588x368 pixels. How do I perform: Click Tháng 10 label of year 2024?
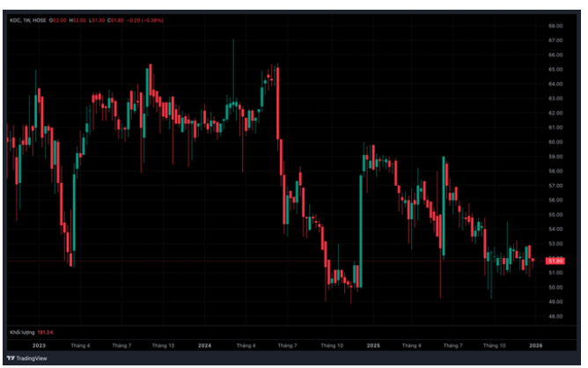pyautogui.click(x=332, y=345)
